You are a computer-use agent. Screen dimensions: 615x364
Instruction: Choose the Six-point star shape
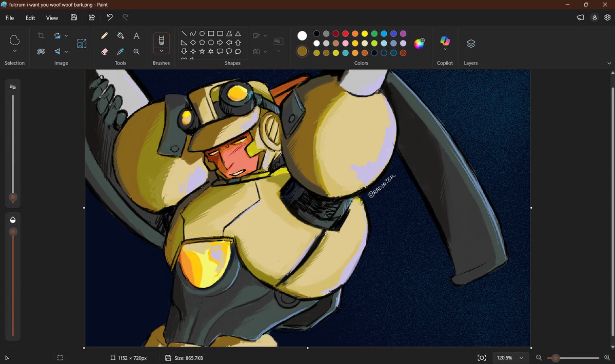pyautogui.click(x=211, y=51)
